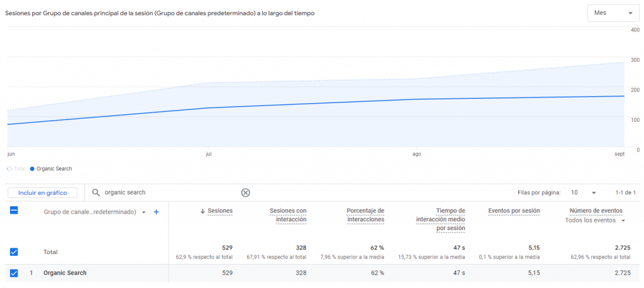Click the Sesiones sort arrow icon

pos(202,211)
